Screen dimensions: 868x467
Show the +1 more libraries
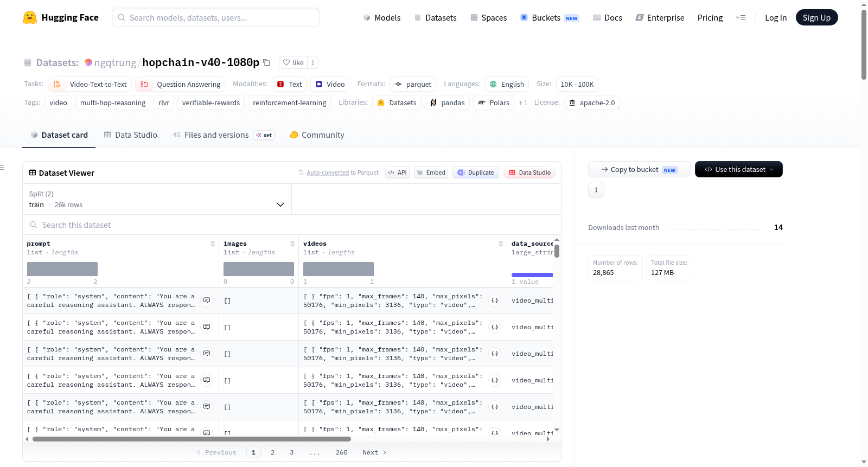[523, 103]
